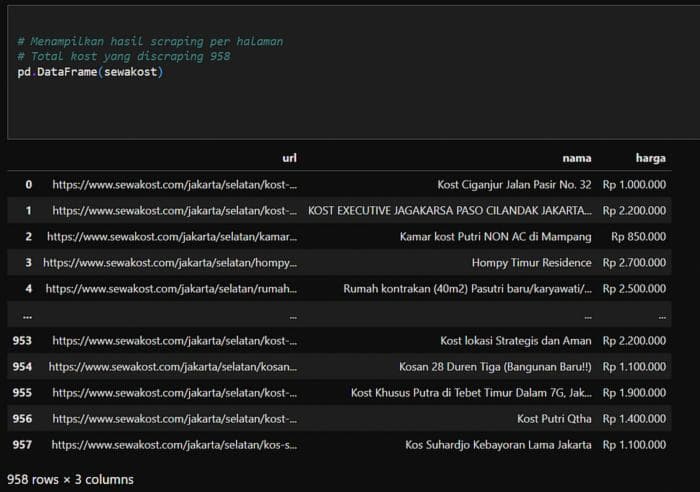Select the 'Hompy Timur Residence' name cell
This screenshot has height=492, width=700.
(x=532, y=263)
